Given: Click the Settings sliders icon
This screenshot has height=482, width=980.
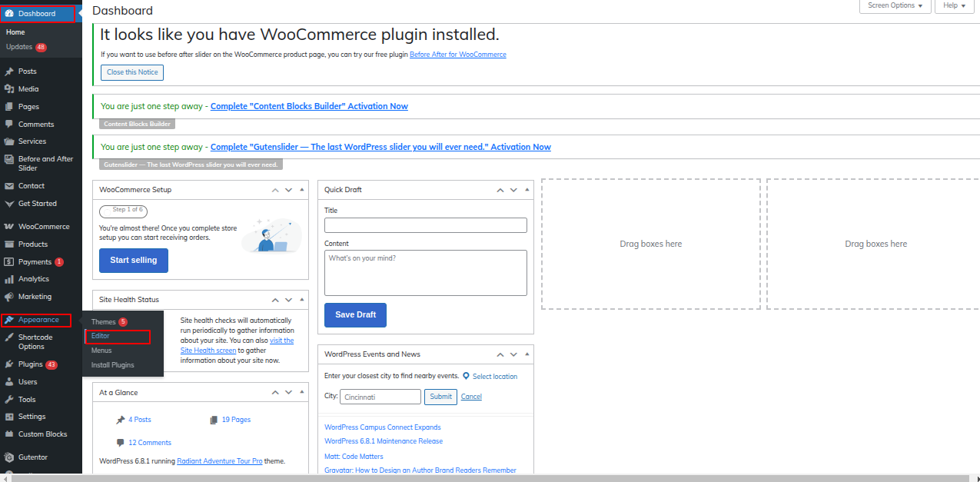Looking at the screenshot, I should point(9,417).
